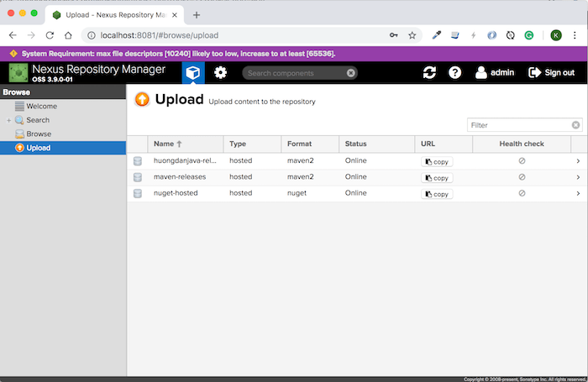This screenshot has height=382, width=588.
Task: Click the orange Upload page icon
Action: point(142,99)
